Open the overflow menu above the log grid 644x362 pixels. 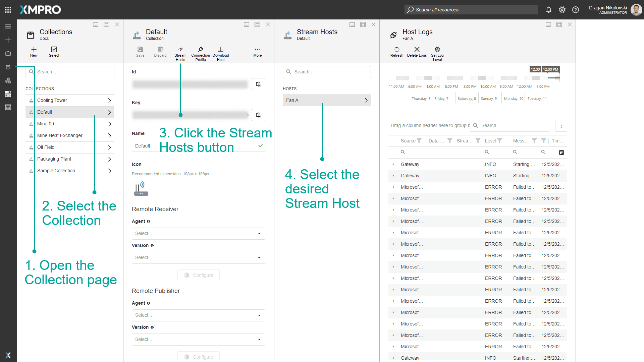coord(561,125)
